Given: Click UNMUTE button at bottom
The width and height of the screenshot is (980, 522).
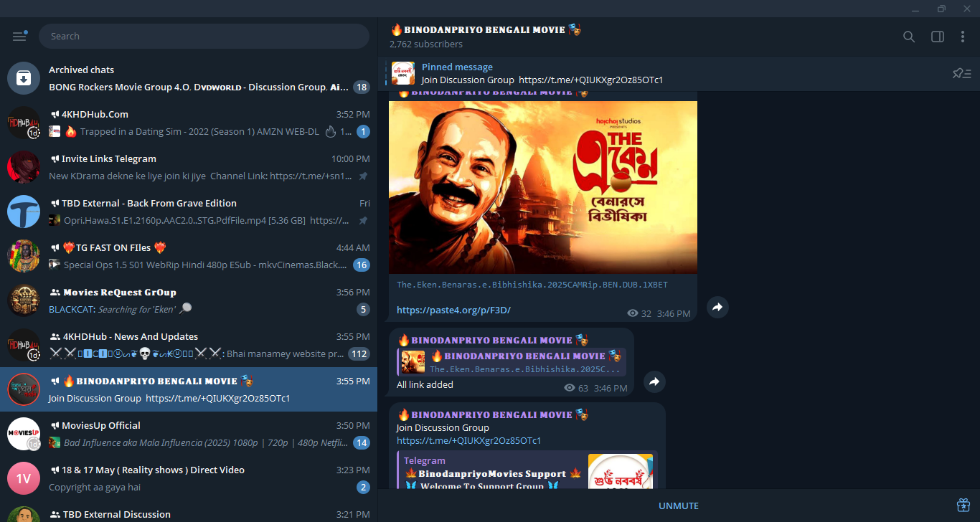Looking at the screenshot, I should (679, 506).
